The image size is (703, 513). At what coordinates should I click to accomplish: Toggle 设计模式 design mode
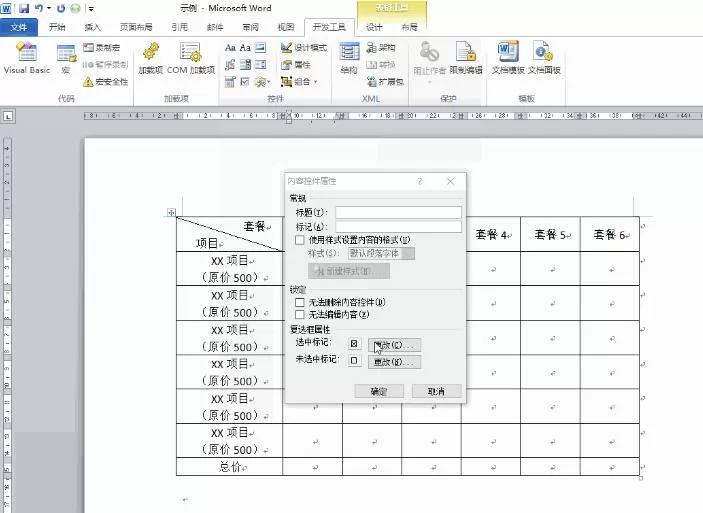pyautogui.click(x=304, y=48)
